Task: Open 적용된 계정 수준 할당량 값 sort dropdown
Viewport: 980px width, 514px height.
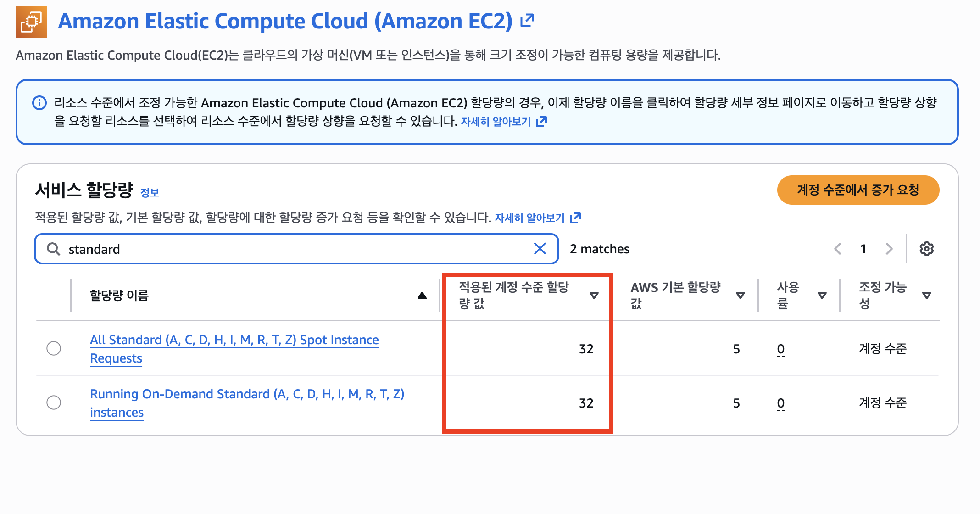Action: pos(595,295)
